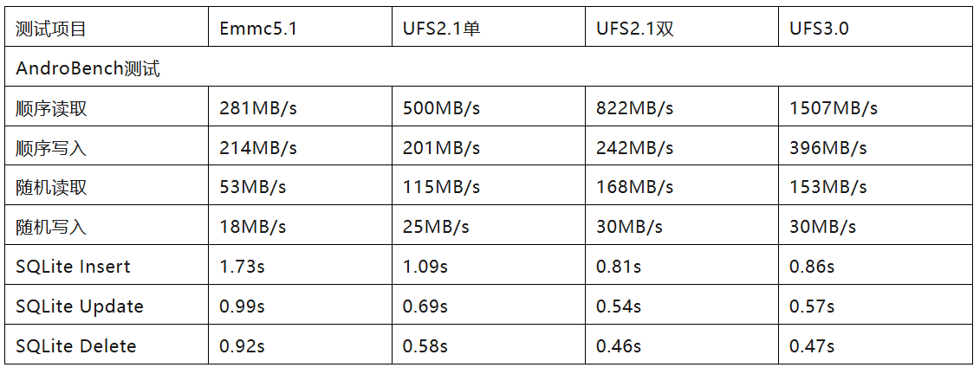Click the 281MB/s cell under Emmc5.1
Viewport: 980px width, 374px height.
pyautogui.click(x=258, y=108)
